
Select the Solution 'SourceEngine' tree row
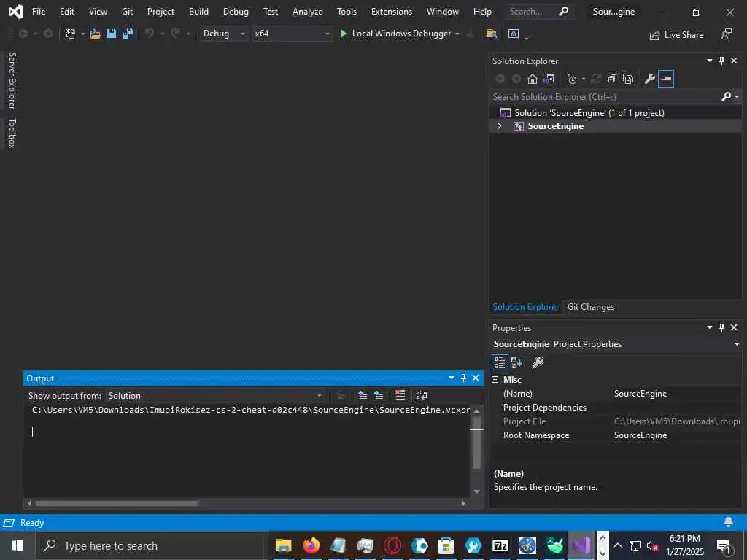click(x=616, y=113)
